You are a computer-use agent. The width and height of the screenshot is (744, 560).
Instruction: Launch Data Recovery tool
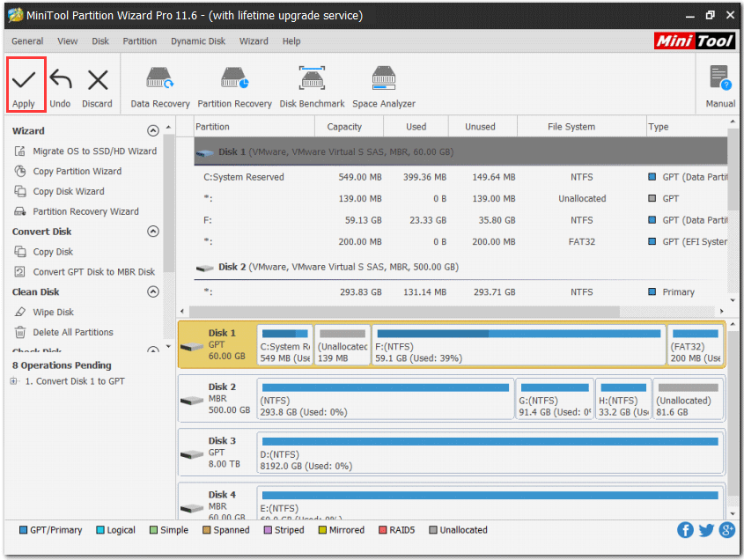point(160,85)
